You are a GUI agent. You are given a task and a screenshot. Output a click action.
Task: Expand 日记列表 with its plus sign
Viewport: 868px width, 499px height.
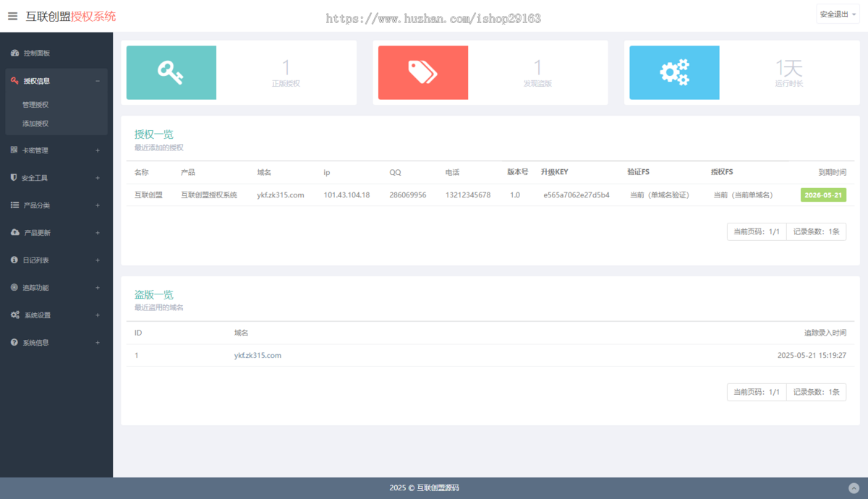click(x=98, y=260)
